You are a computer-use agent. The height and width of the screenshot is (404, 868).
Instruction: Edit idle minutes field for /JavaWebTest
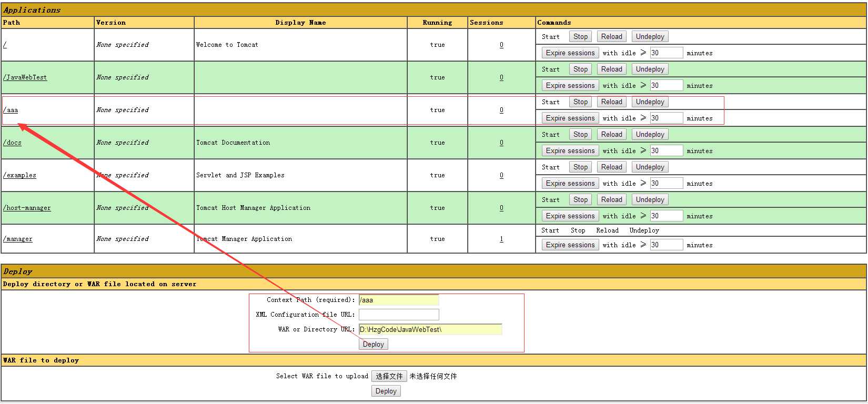[667, 85]
